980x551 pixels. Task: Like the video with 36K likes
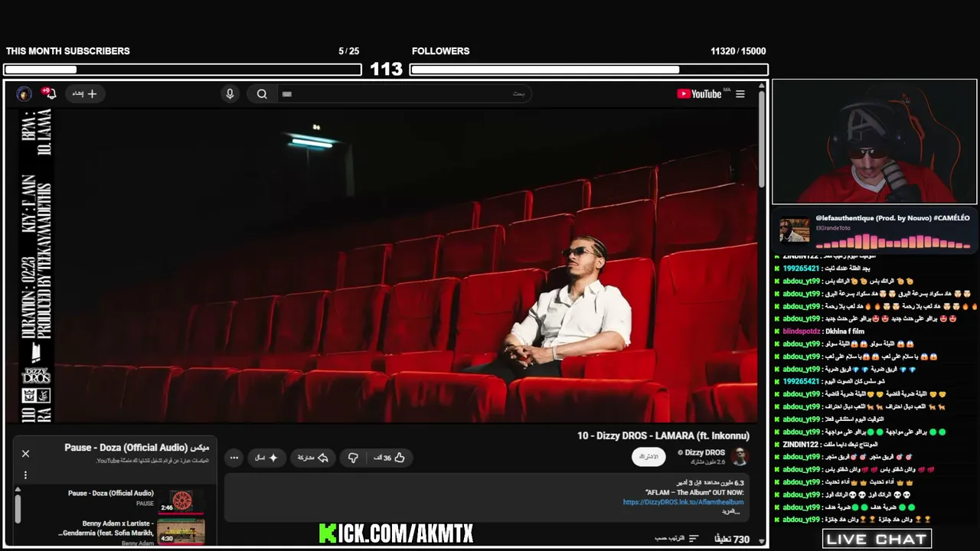coord(390,458)
